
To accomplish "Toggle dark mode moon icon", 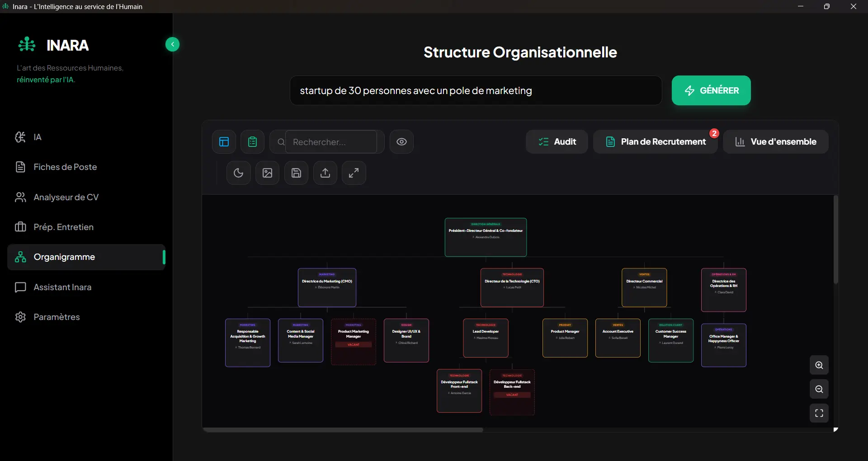I will [239, 173].
